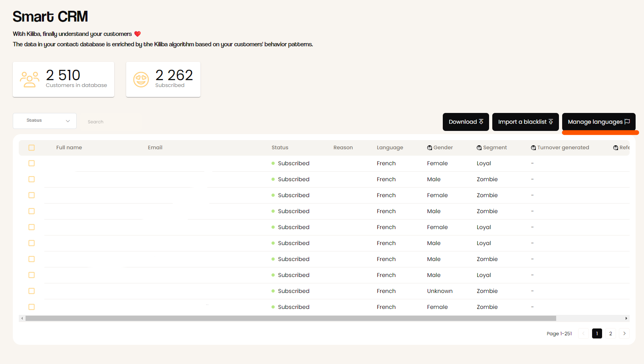Click the scrollbar right arrow
The image size is (644, 364).
pyautogui.click(x=626, y=318)
